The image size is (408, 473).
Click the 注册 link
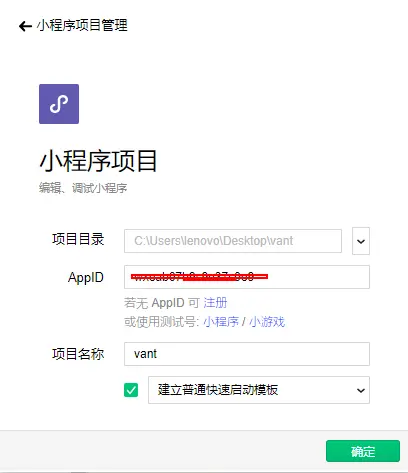215,303
